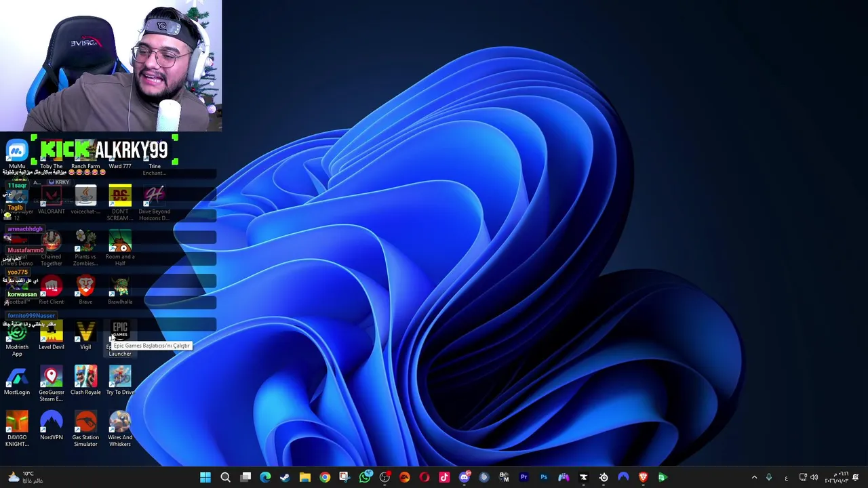Image resolution: width=868 pixels, height=488 pixels.
Task: Open NordVPN from the taskbar
Action: point(623,477)
